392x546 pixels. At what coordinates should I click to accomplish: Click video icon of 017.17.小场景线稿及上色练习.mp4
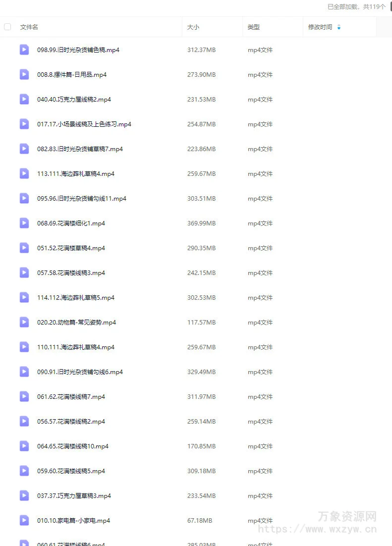point(24,123)
